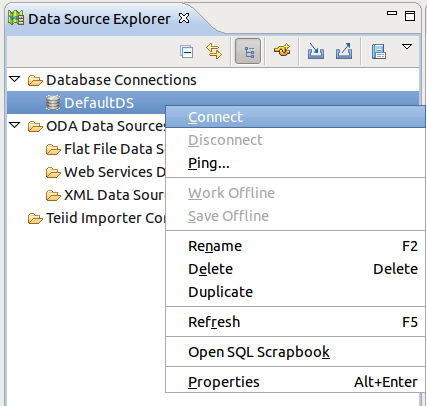The image size is (427, 406).
Task: Click the Database Connections folder icon
Action: [35, 80]
